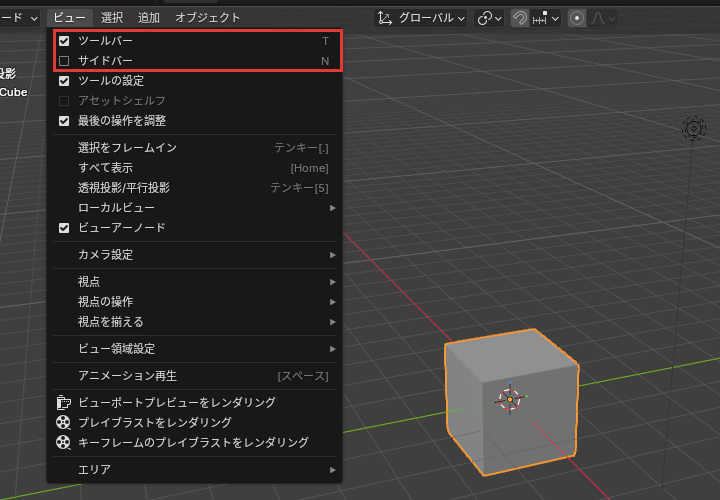Click キーフレームのプレイブラストをレンダリング film reel icon
Viewport: 720px width, 500px height.
63,443
